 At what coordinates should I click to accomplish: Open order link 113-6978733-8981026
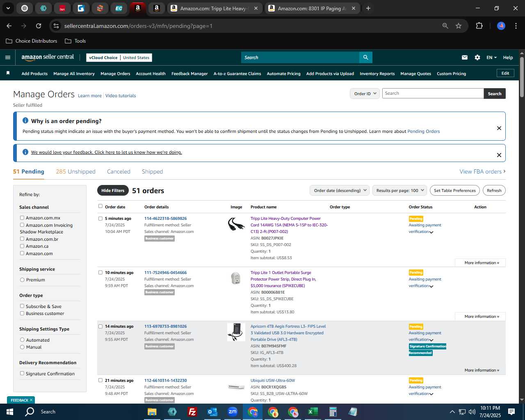[x=165, y=326]
